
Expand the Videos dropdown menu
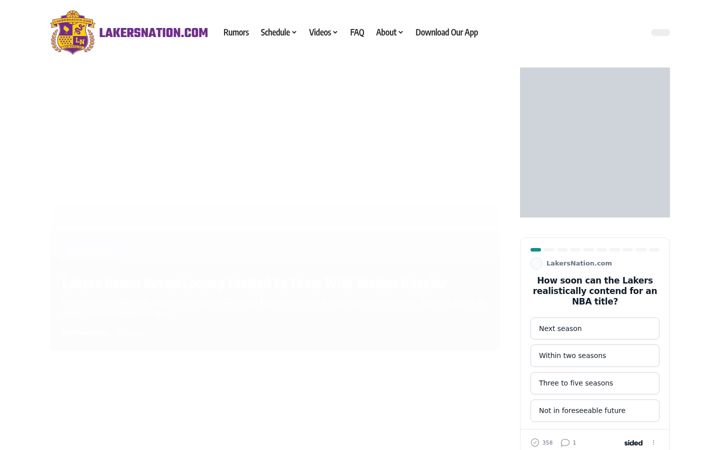[323, 32]
